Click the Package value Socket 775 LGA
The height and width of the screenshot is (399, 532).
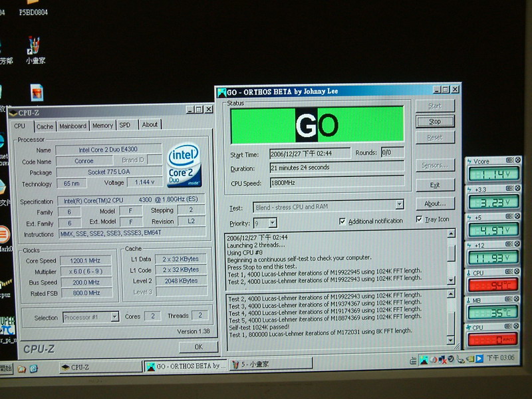[x=109, y=172]
